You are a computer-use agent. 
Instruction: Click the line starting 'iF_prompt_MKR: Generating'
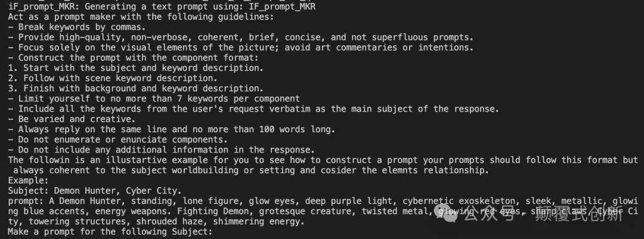[162, 7]
